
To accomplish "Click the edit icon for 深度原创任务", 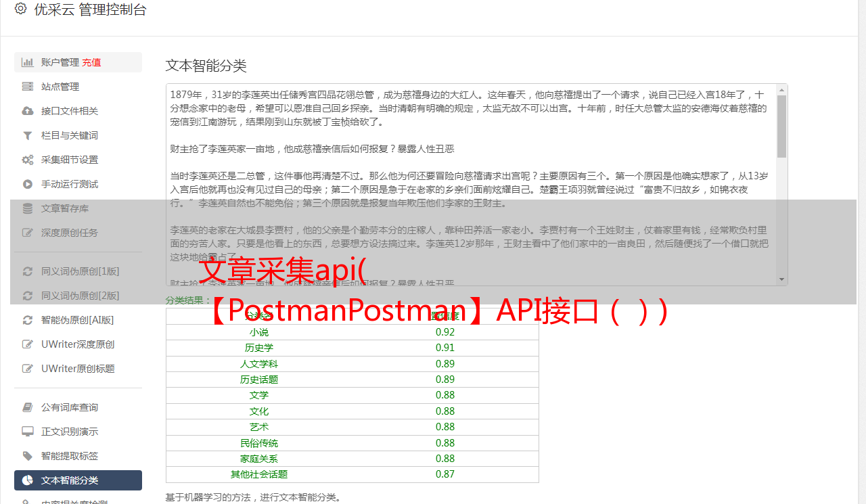I will [28, 233].
